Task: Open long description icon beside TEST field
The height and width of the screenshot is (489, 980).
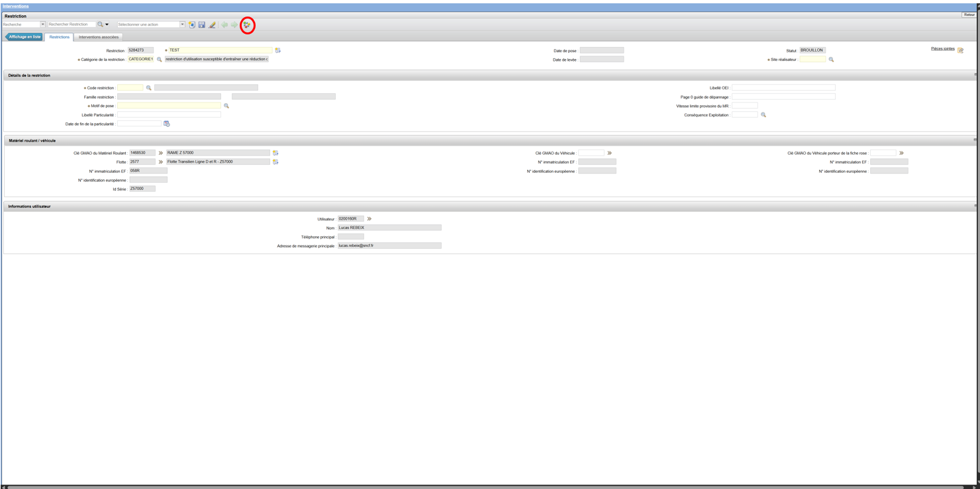Action: pyautogui.click(x=278, y=50)
